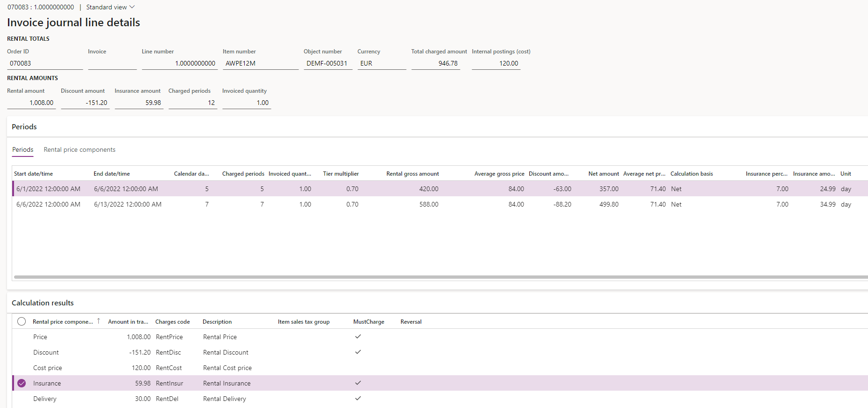Screen dimensions: 868x408
Task: Click the Calculation basis column header
Action: [692, 173]
